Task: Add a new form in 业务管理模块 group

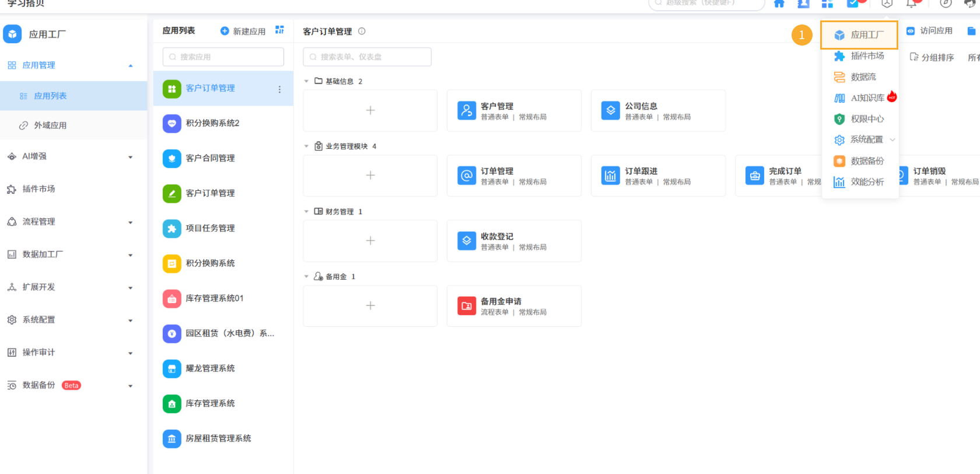Action: [370, 176]
